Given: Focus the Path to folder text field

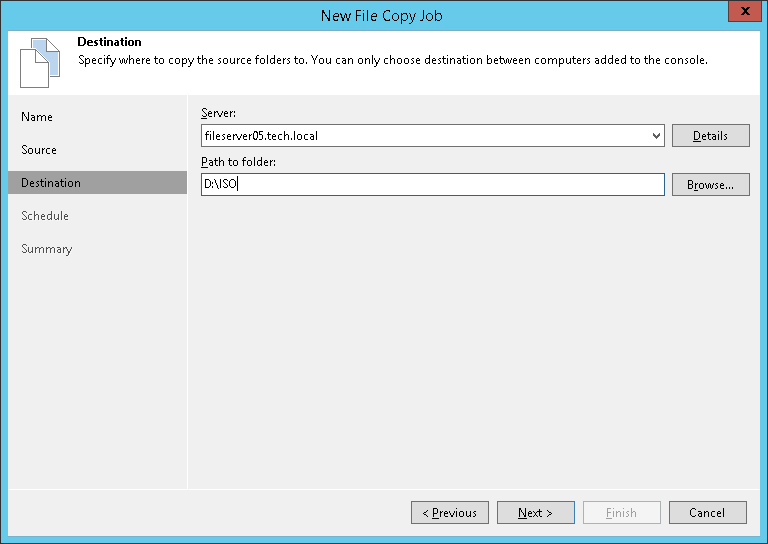Looking at the screenshot, I should pyautogui.click(x=432, y=184).
